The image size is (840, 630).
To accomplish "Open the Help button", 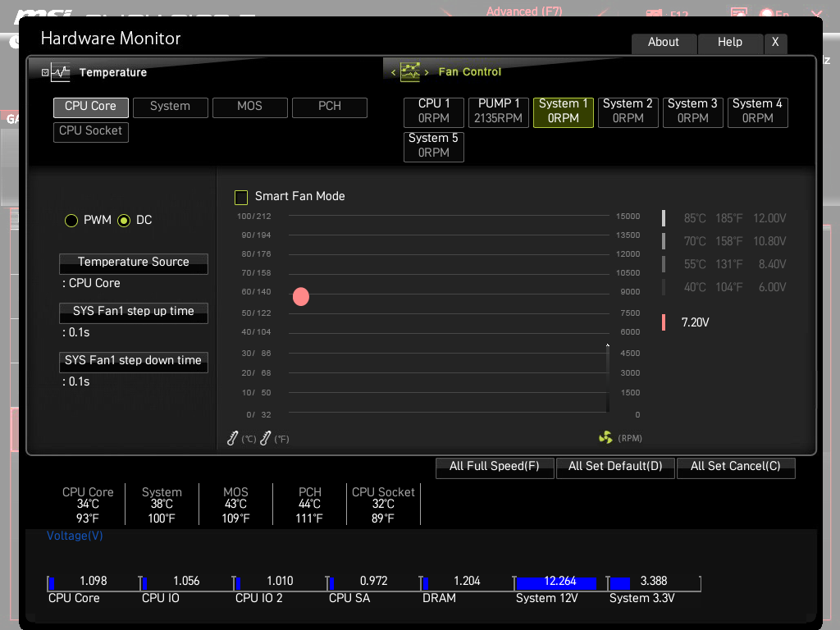I will point(730,43).
